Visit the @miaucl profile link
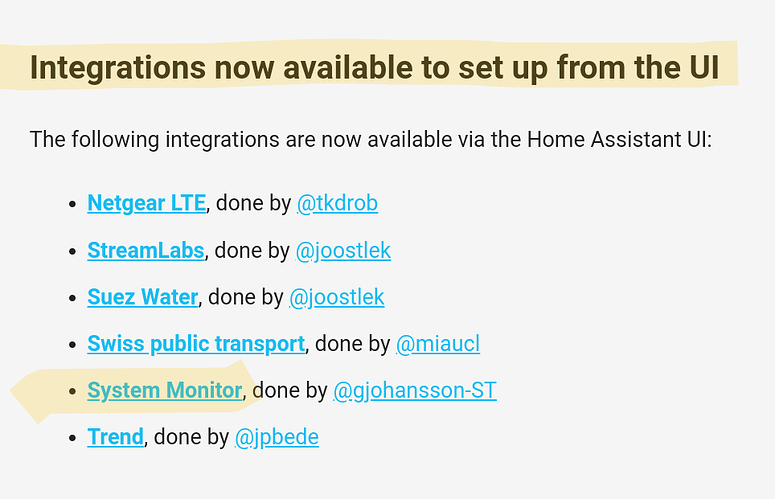Screen dimensions: 775x499 click(x=438, y=344)
